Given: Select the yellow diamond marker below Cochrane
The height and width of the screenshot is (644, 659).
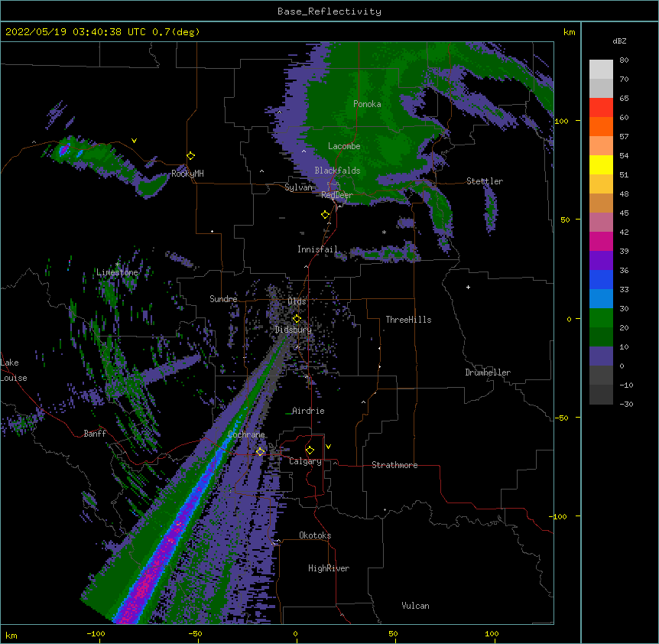Looking at the screenshot, I should 260,451.
